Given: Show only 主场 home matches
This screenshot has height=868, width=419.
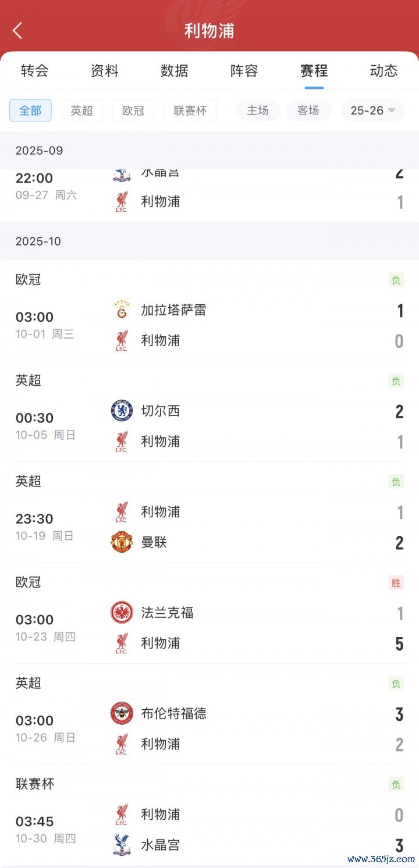Looking at the screenshot, I should click(x=258, y=111).
